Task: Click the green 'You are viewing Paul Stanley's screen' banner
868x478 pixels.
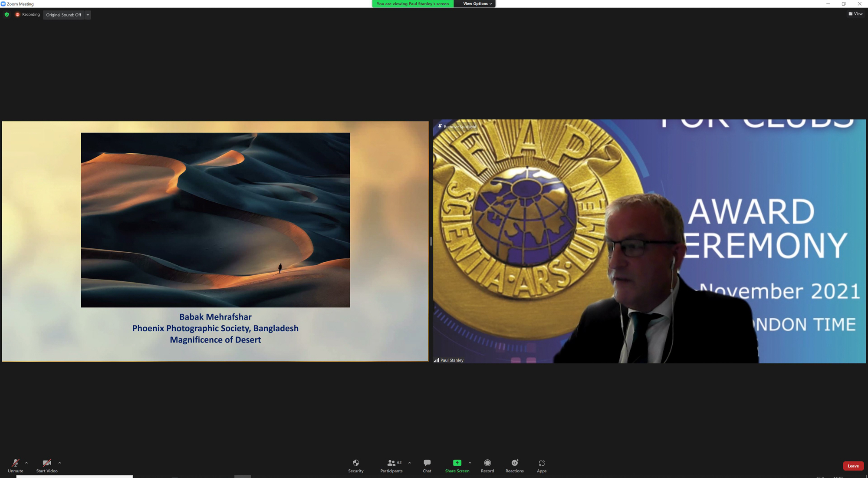Action: coord(413,3)
